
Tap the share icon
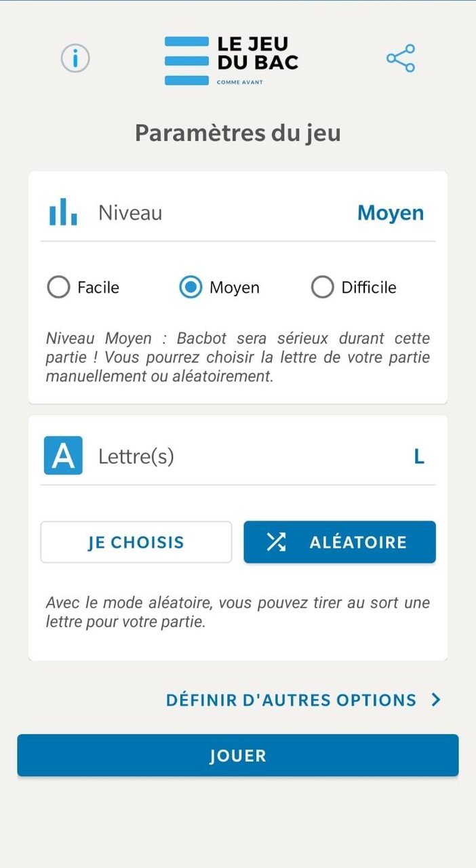[x=401, y=58]
